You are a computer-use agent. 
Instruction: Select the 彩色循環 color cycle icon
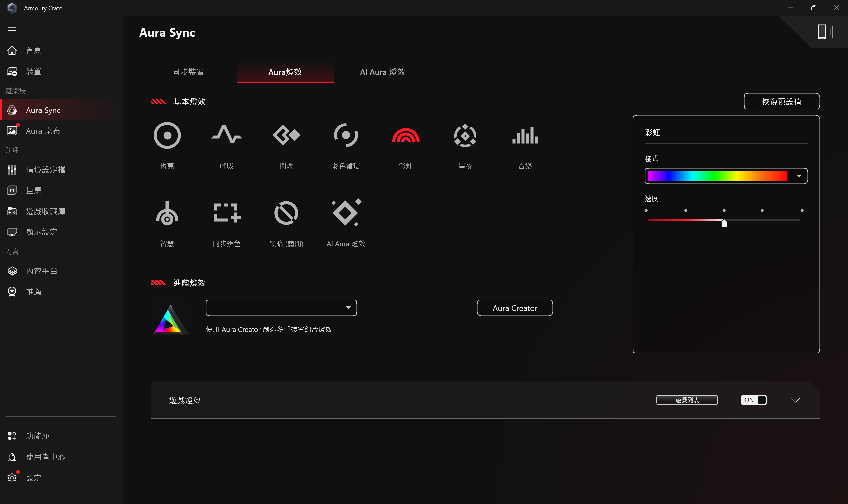(x=346, y=135)
